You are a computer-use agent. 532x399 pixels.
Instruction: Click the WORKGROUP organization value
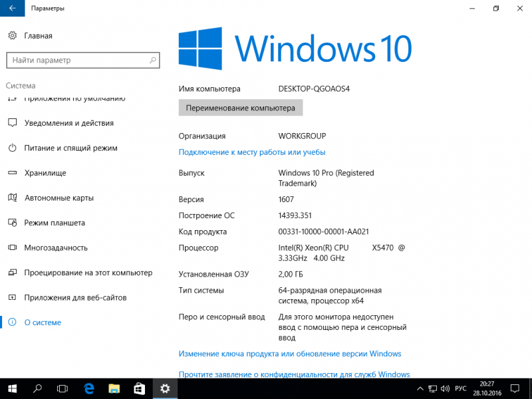(x=302, y=136)
